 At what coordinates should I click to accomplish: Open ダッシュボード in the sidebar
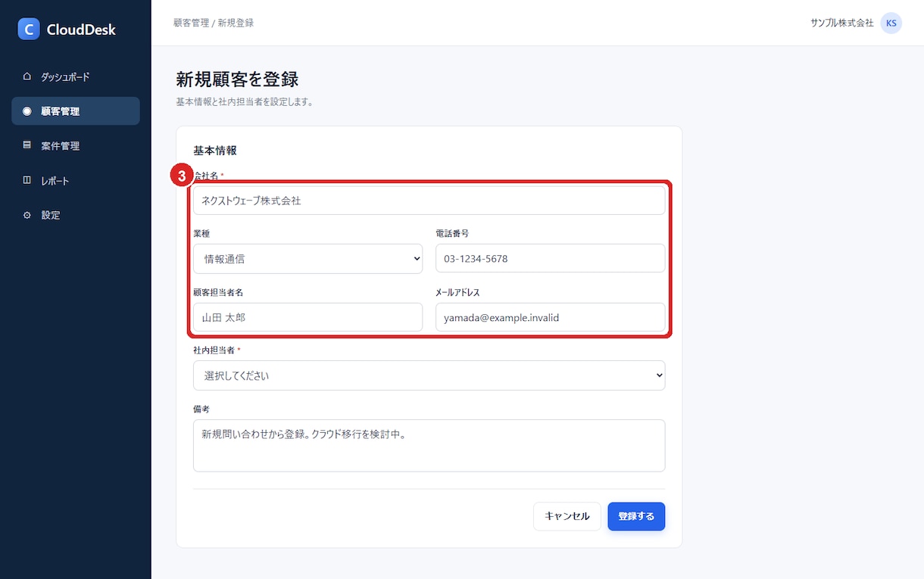point(76,76)
